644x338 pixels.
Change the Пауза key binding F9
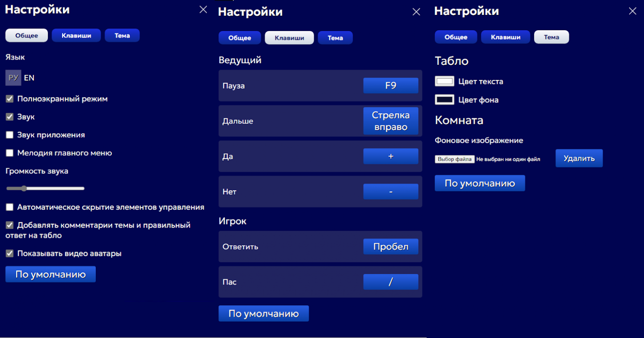point(391,86)
